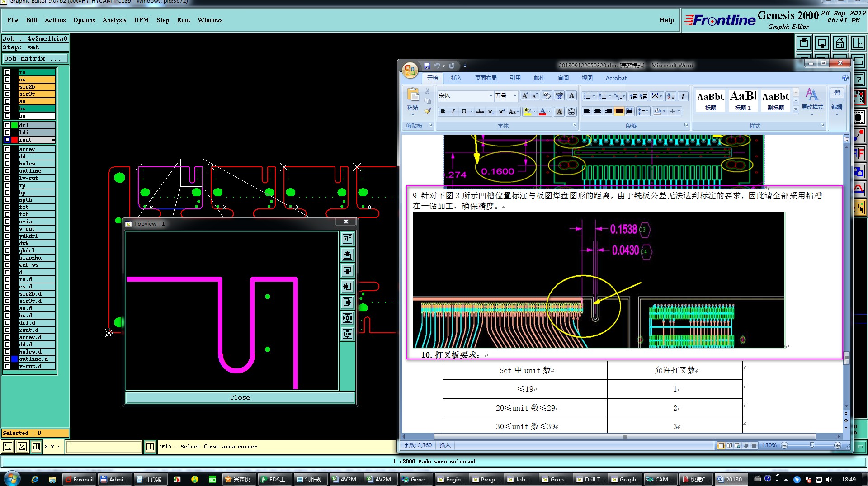Toggle display box for the outline layer
Screen dimensions: 868x486
click(x=7, y=171)
